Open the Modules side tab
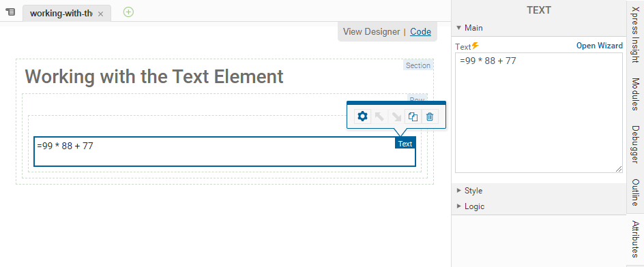Viewport: 644px width, 267px height. pyautogui.click(x=635, y=94)
